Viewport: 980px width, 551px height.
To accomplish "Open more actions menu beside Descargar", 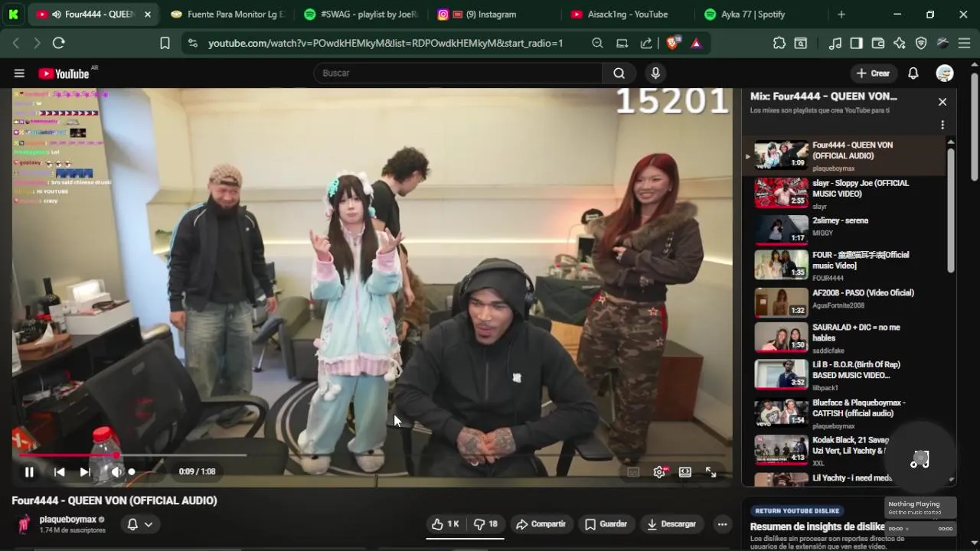I will tap(722, 524).
